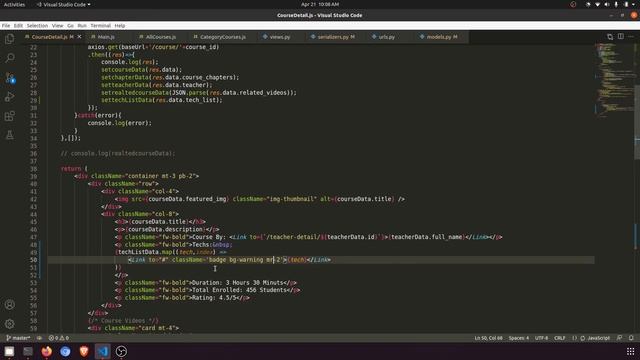Place cursor on 'return (' line

click(74, 169)
